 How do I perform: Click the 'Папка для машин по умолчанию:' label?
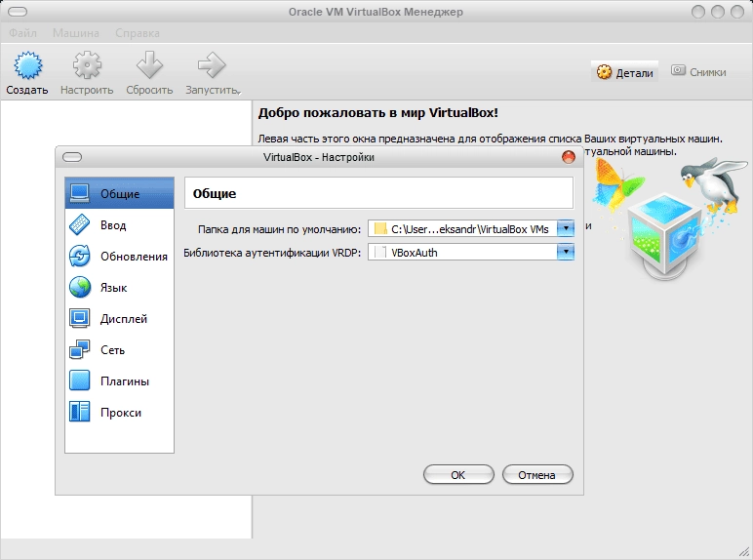(x=279, y=229)
